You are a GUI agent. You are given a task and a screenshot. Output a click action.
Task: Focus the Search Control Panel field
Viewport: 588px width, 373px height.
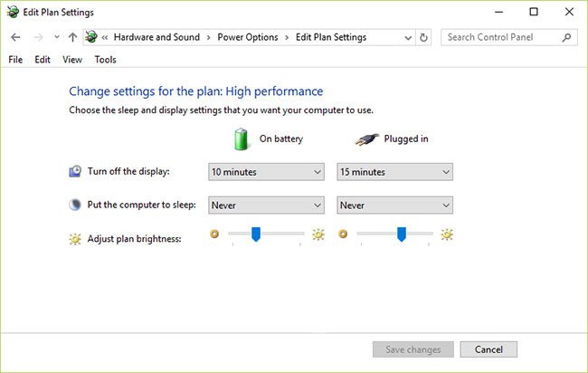click(502, 37)
